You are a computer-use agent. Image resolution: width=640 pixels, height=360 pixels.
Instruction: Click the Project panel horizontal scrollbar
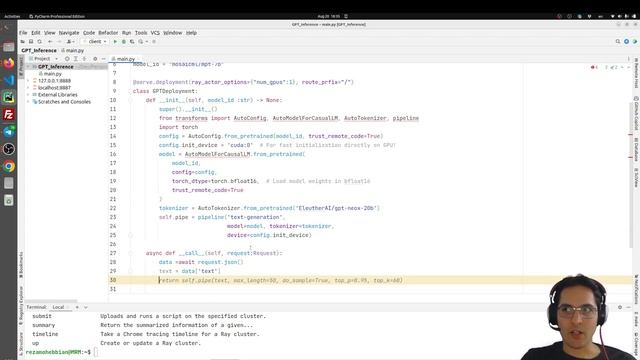[51, 301]
